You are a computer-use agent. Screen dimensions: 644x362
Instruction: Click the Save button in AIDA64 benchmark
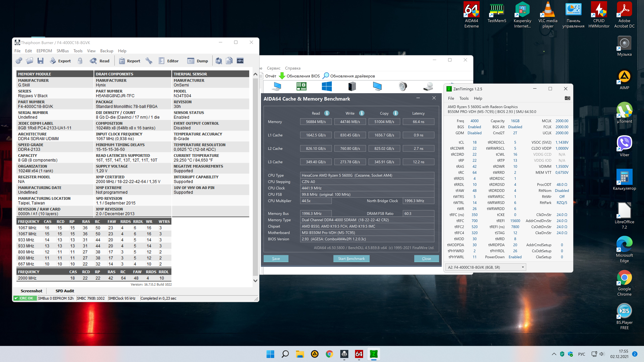[276, 259]
